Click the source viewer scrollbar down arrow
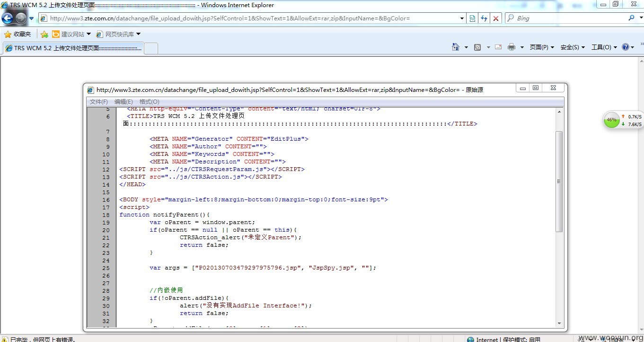Viewport: 644px width, 342px height. [x=559, y=323]
